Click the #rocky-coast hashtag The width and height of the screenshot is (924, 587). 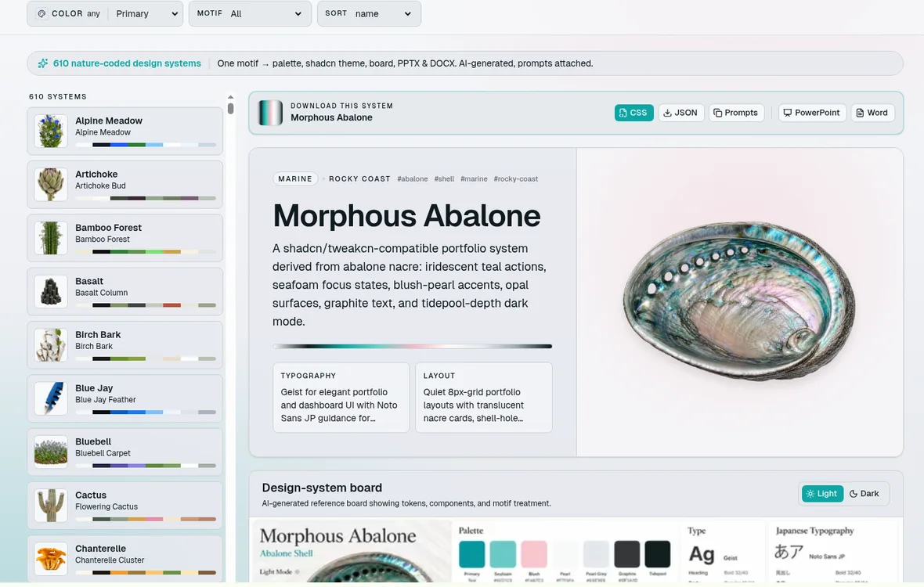pos(515,179)
